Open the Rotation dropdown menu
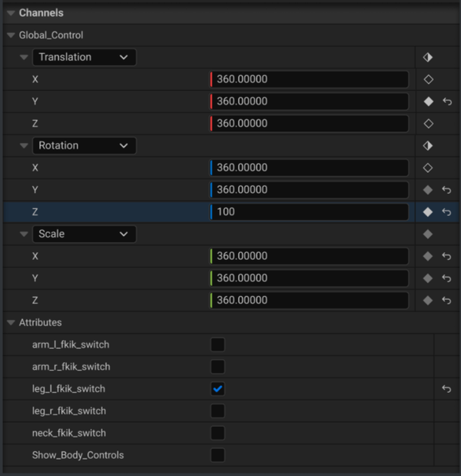This screenshot has width=461, height=476. 84,145
